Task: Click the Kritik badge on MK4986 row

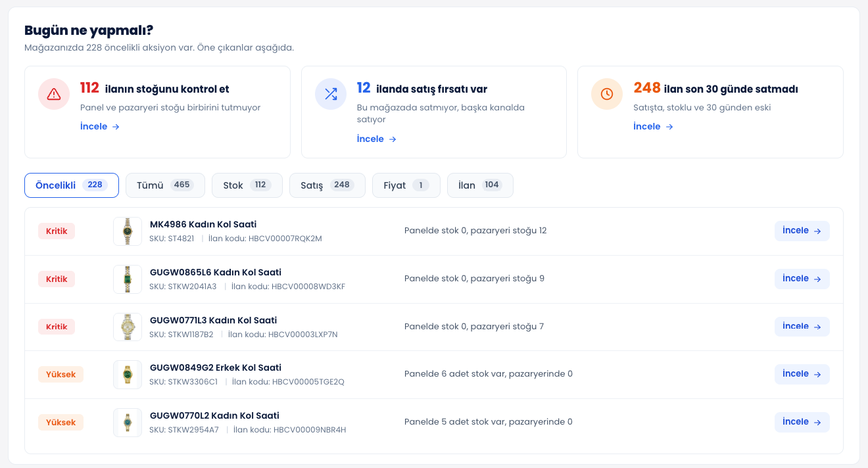Action: tap(57, 231)
